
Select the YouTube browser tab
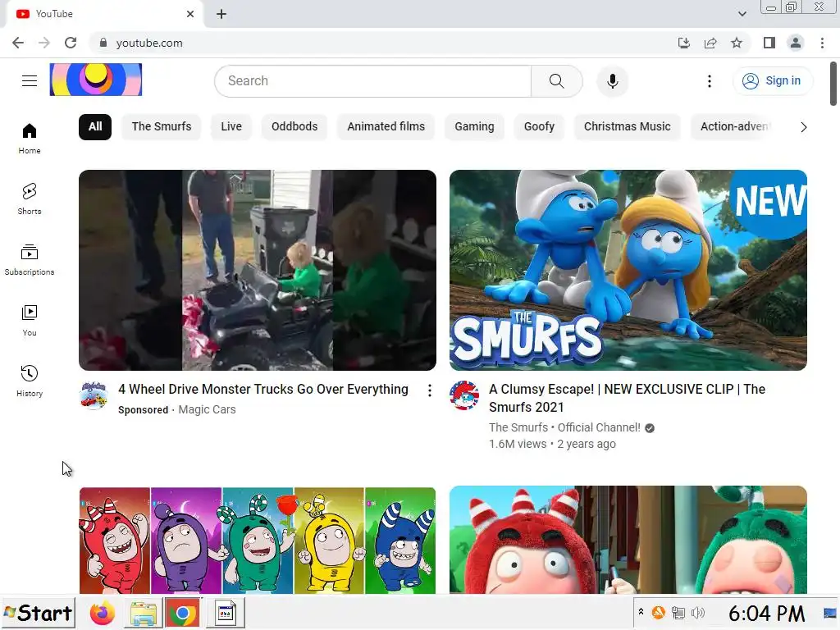coord(104,14)
